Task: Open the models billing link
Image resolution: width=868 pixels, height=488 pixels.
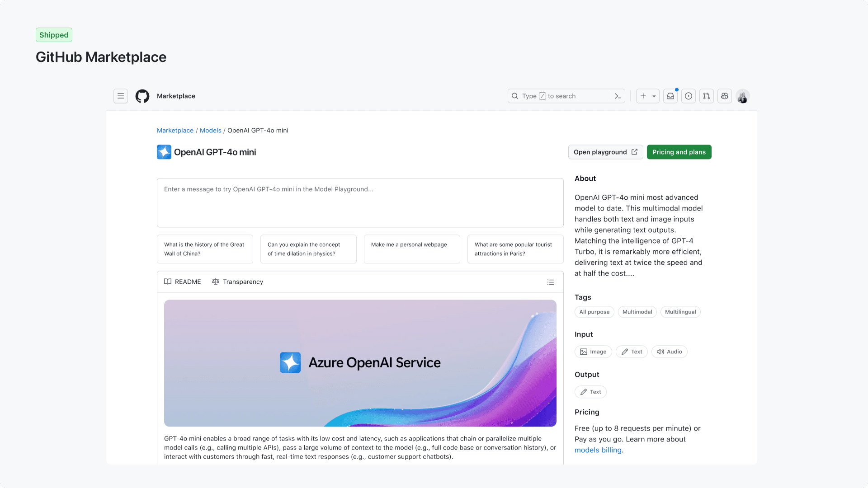Action: point(598,450)
